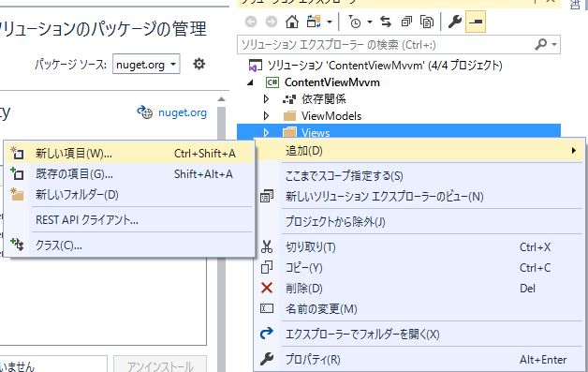Click the package details scrollbar up arrow
The image size is (588, 372).
[x=221, y=99]
